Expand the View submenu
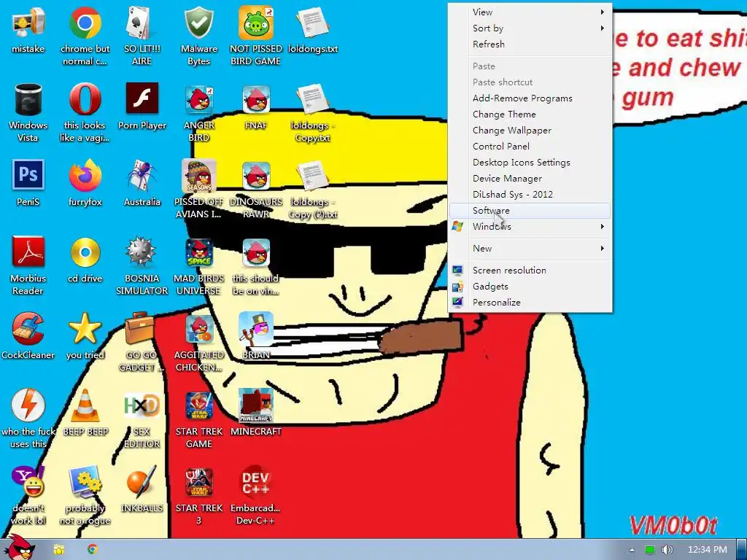 click(x=530, y=12)
